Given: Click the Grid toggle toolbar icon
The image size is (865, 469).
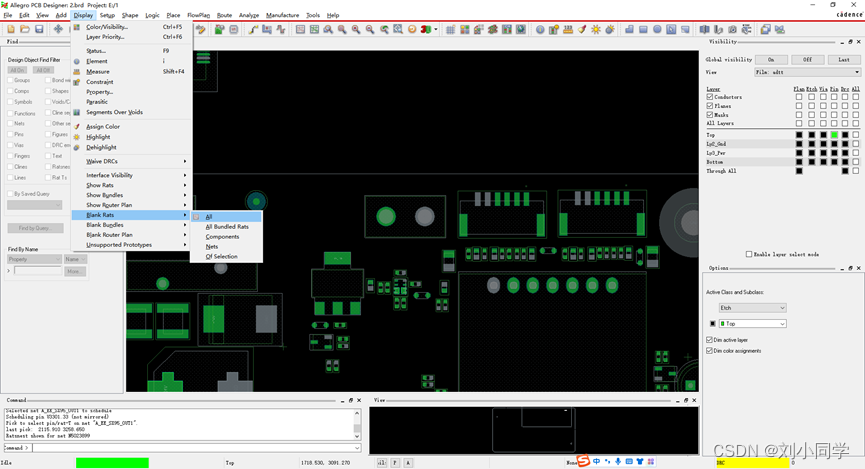Looking at the screenshot, I should click(451, 29).
